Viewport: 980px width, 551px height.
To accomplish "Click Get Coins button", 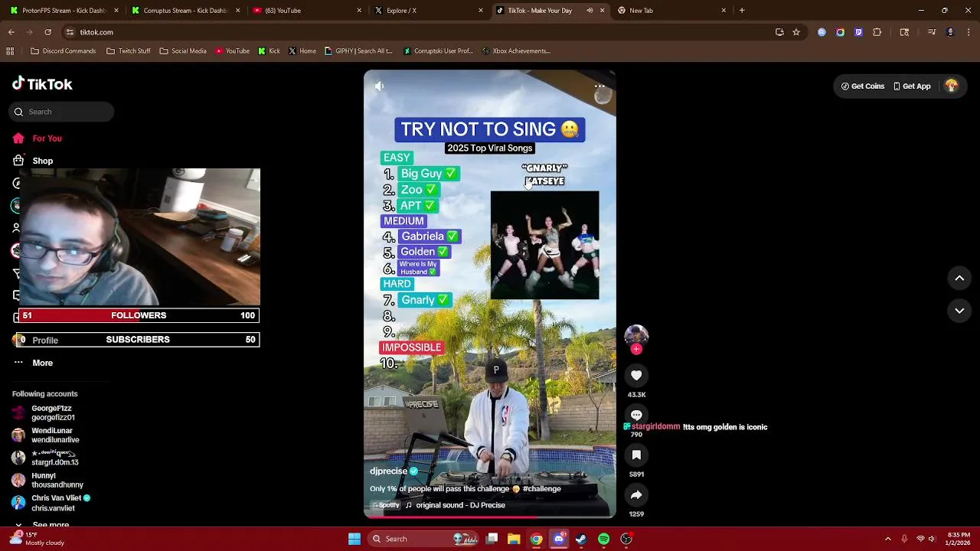I will pos(863,86).
